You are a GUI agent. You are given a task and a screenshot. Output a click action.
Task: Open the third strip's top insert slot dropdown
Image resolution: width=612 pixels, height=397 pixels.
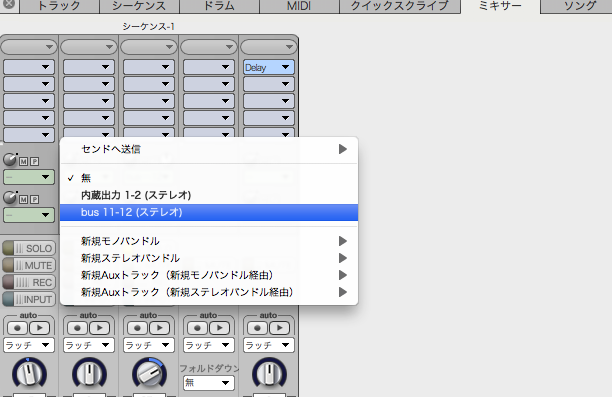coord(149,67)
